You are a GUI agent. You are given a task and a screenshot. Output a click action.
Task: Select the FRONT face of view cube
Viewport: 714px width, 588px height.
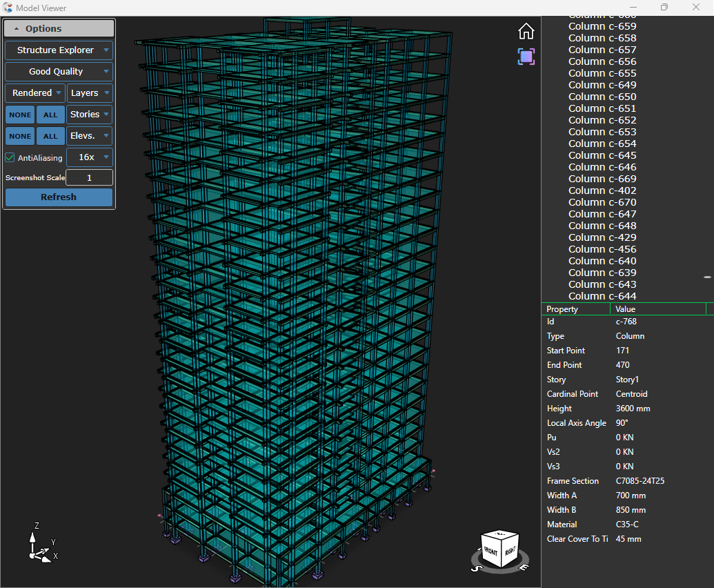pyautogui.click(x=492, y=550)
